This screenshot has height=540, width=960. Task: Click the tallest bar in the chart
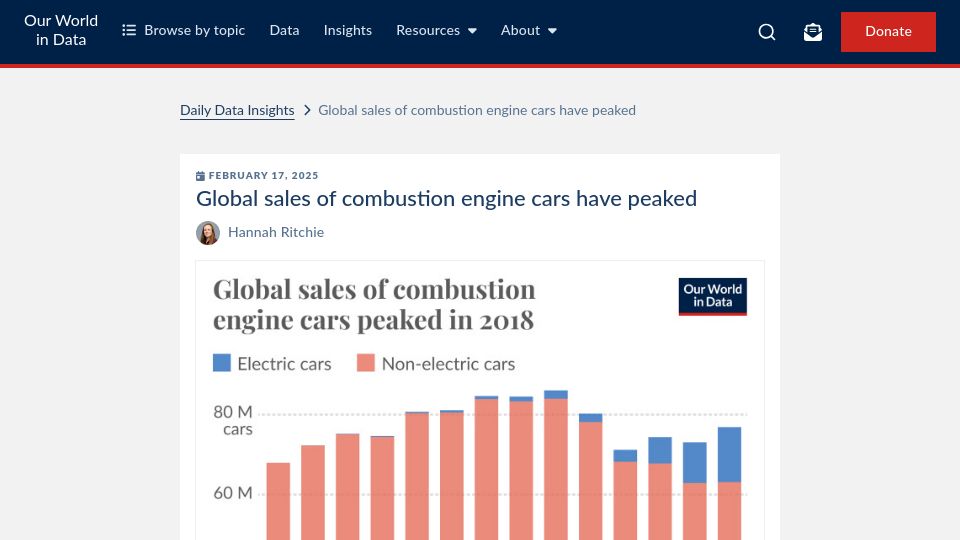click(x=556, y=465)
